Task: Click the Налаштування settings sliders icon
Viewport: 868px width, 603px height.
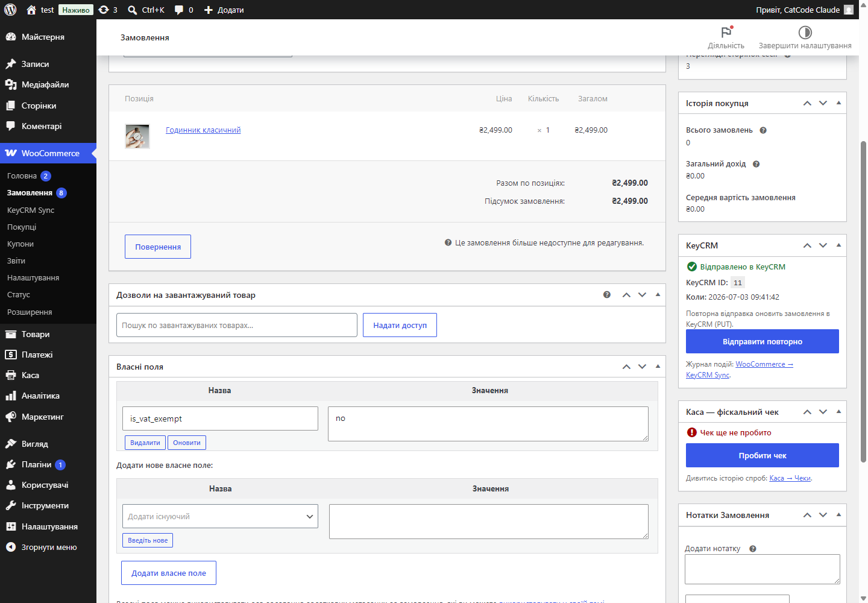Action: click(11, 526)
